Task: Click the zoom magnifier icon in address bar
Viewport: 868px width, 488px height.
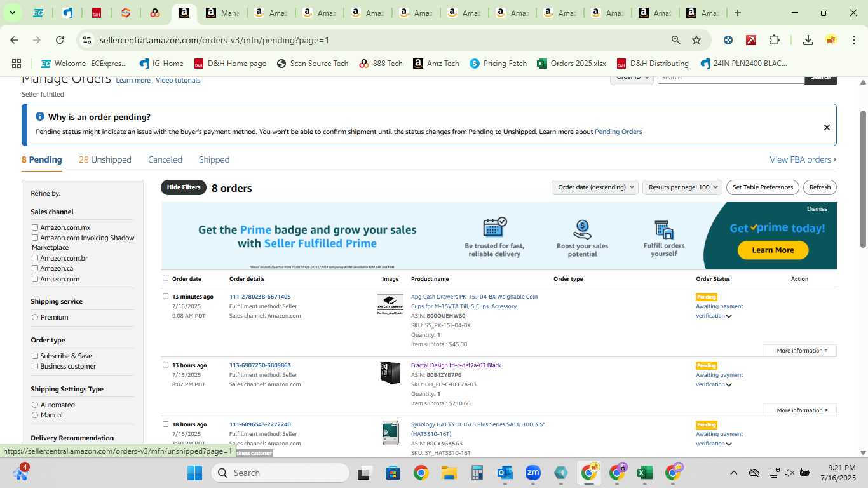Action: point(676,40)
